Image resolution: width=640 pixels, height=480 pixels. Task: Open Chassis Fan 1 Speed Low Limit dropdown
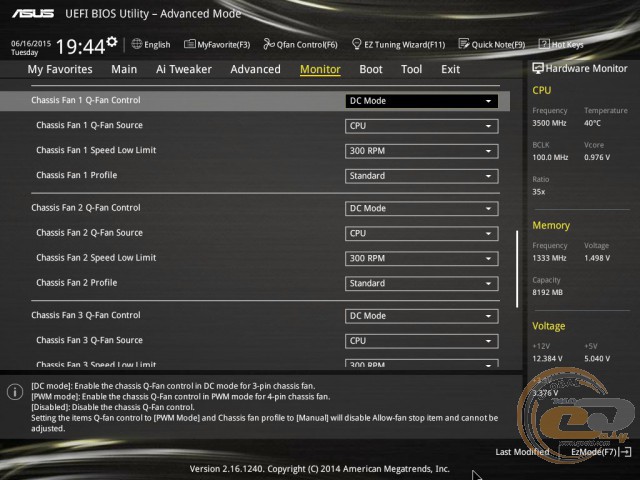pos(422,151)
